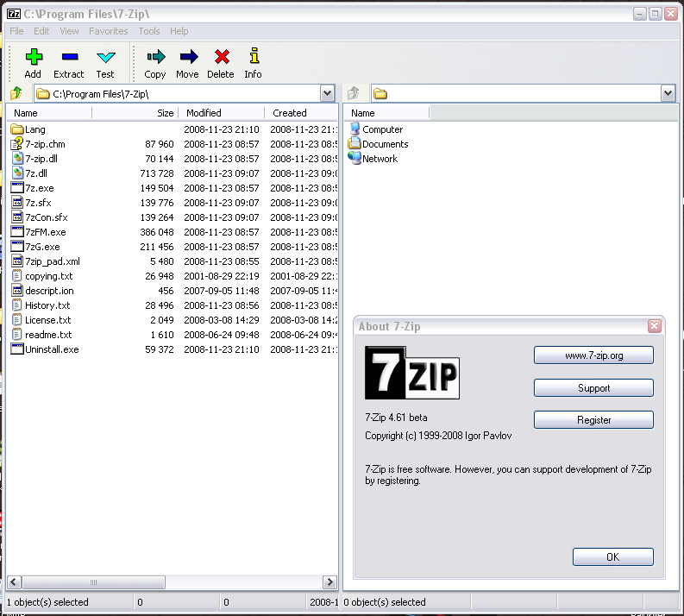The height and width of the screenshot is (616, 684).
Task: Select the 7zip_pad.xml file icon
Action: 16,261
